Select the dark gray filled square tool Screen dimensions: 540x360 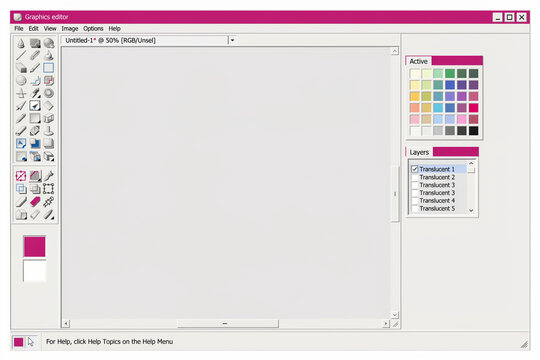35,43
